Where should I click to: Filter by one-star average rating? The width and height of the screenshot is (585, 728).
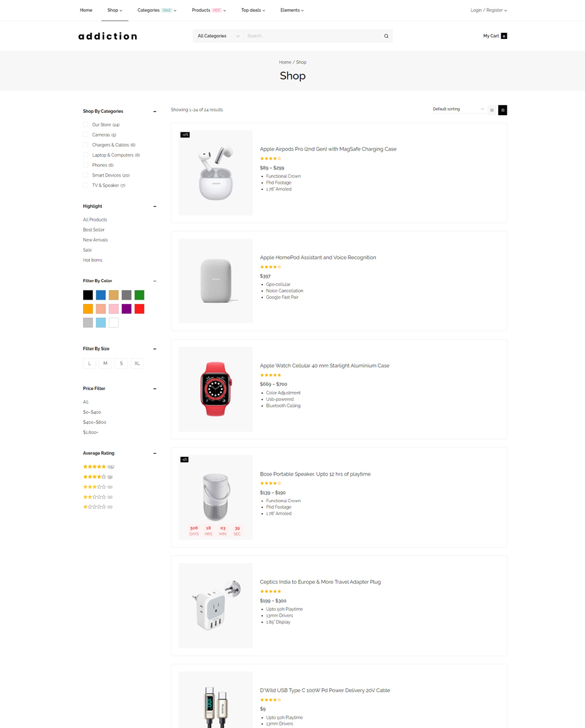(95, 507)
